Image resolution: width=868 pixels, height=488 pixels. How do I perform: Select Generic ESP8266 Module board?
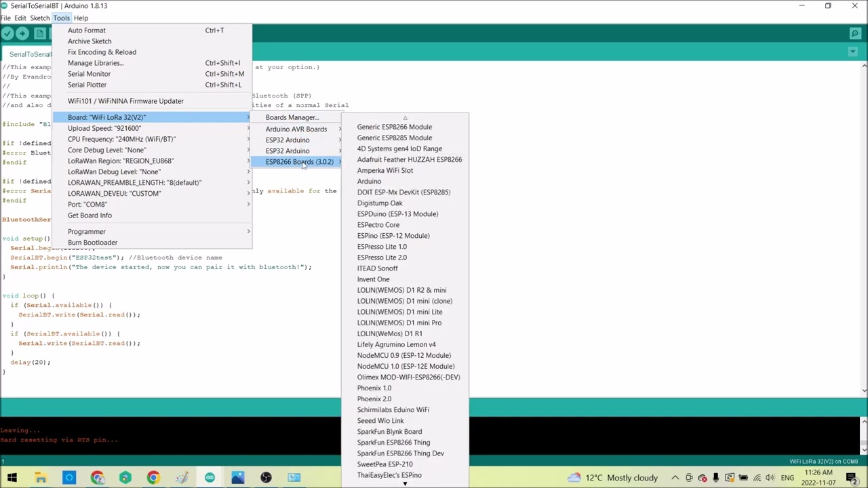click(x=405, y=127)
